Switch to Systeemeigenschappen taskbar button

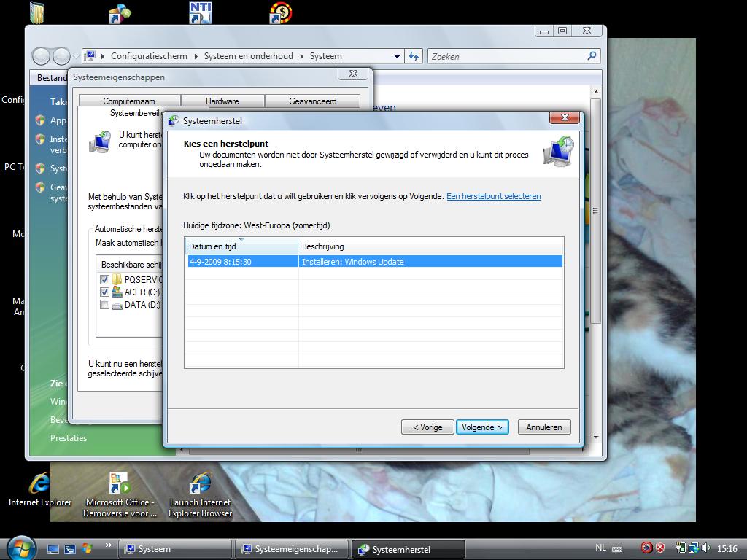pos(292,549)
